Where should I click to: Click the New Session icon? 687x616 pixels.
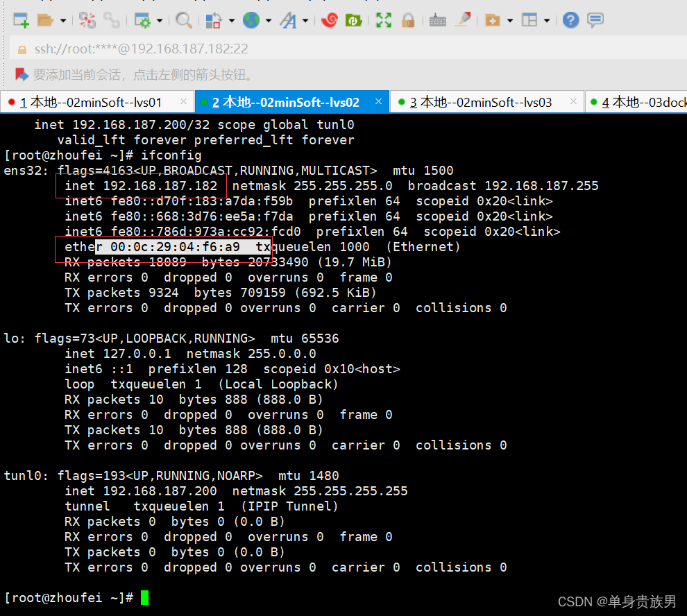pos(21,20)
